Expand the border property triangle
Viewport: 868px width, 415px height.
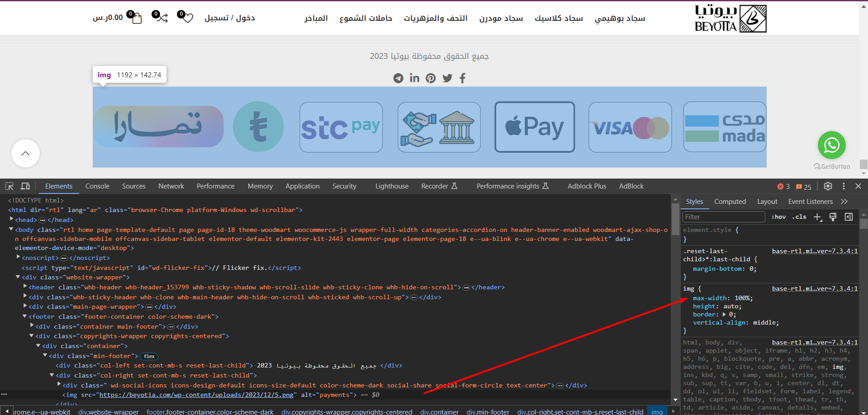point(724,315)
